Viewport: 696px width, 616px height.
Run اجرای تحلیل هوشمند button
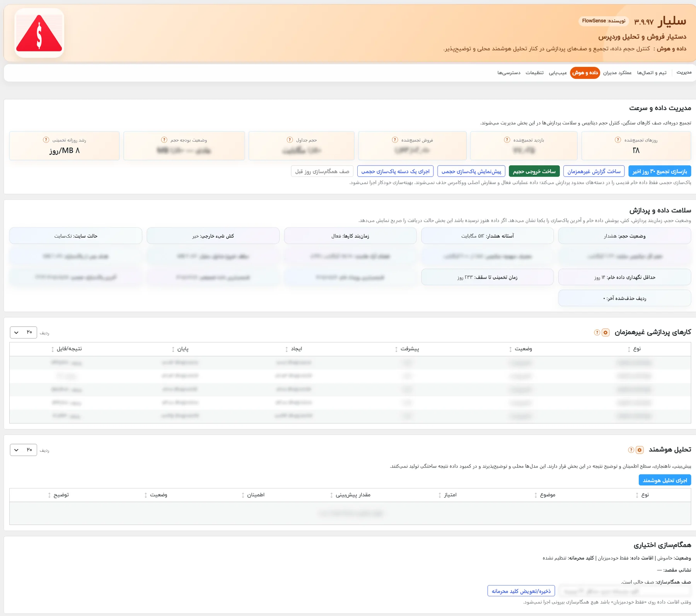pyautogui.click(x=665, y=480)
